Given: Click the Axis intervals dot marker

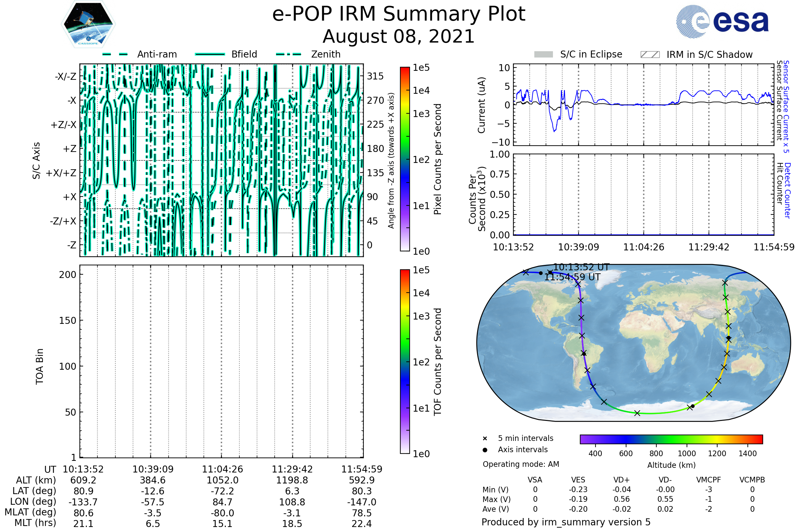Looking at the screenshot, I should 485,450.
